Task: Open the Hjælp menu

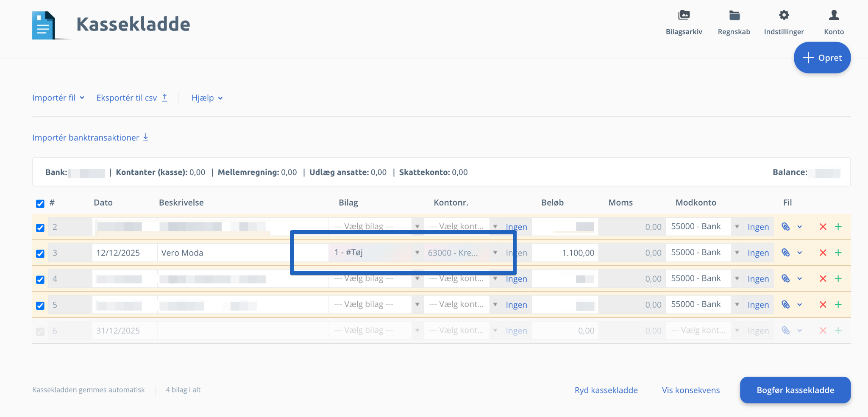Action: point(207,98)
